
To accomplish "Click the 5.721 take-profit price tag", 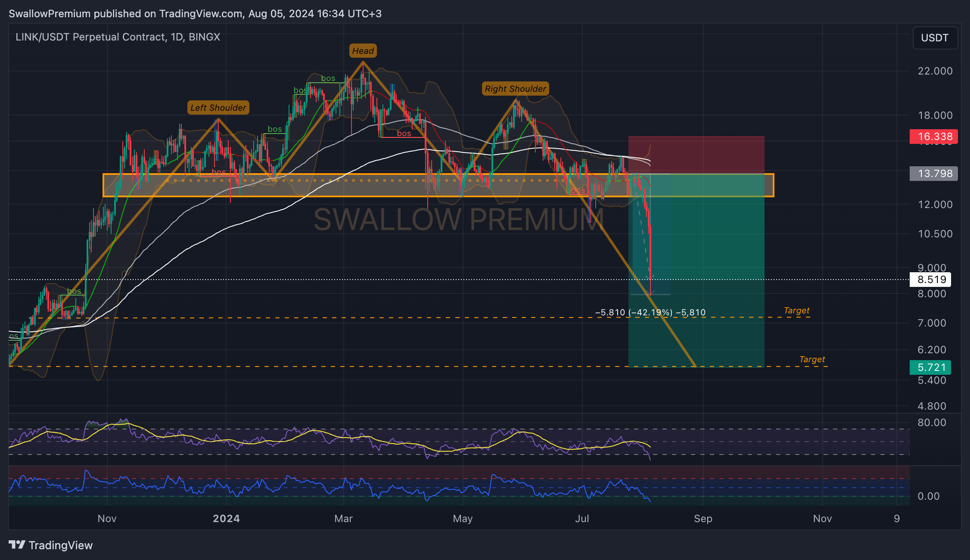I will point(930,367).
